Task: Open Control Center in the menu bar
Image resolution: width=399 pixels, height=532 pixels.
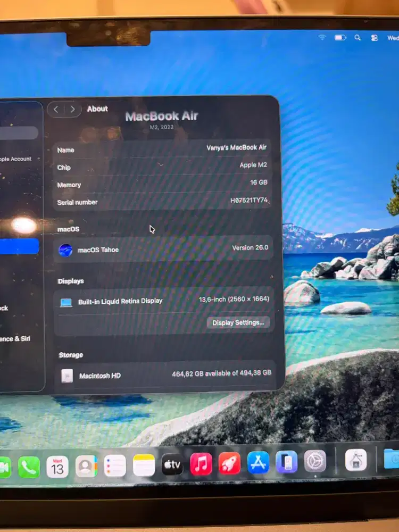Action: [x=374, y=38]
